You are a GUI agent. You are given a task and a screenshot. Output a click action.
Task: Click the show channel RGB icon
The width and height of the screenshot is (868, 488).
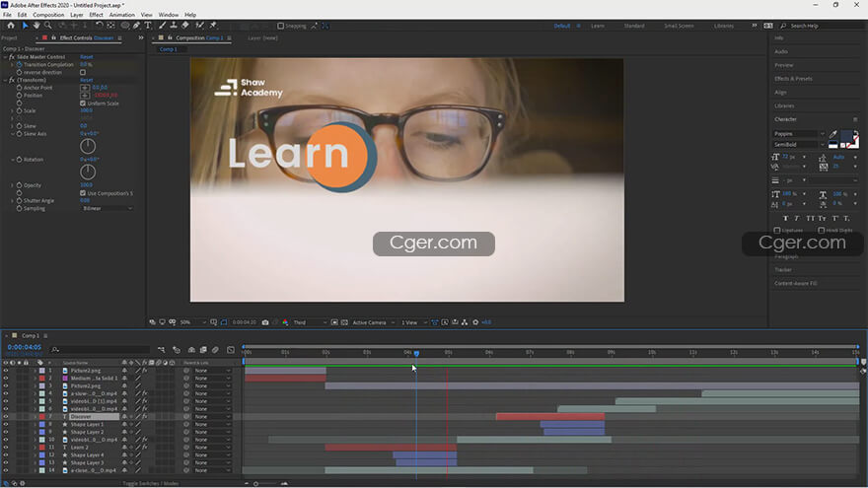[x=285, y=322]
